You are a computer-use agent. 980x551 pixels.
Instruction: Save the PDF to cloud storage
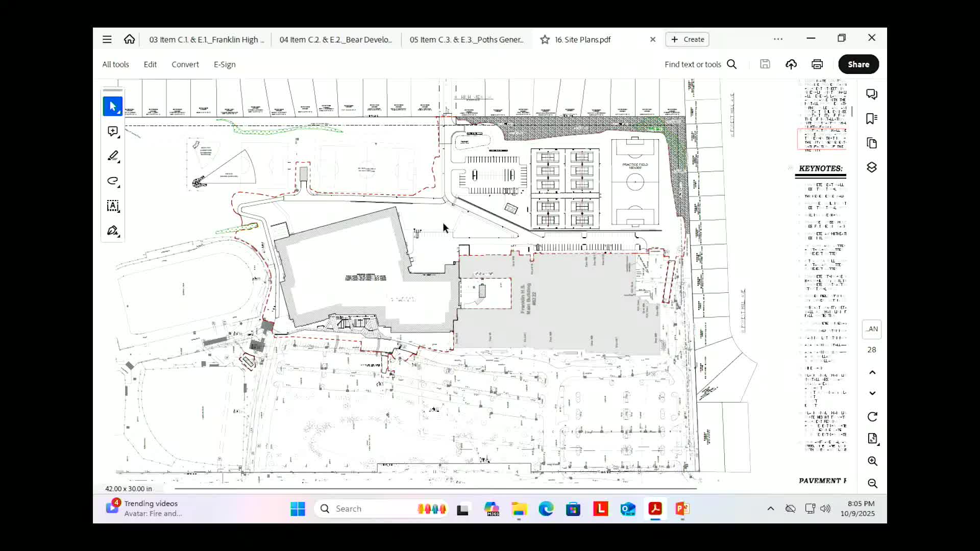tap(791, 64)
